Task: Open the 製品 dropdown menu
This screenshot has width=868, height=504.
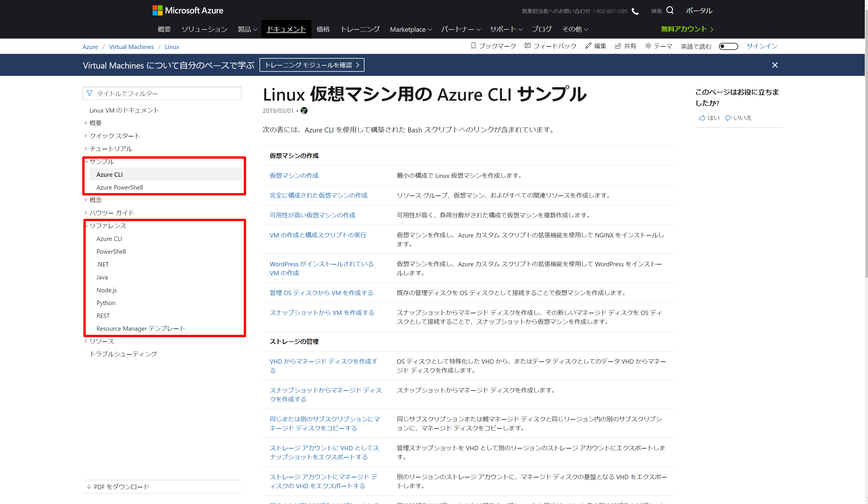Action: point(247,29)
